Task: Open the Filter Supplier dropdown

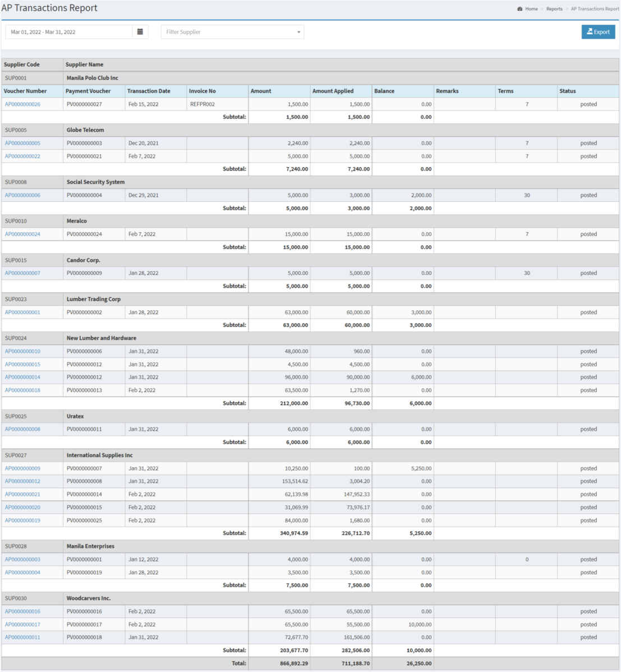Action: point(232,32)
